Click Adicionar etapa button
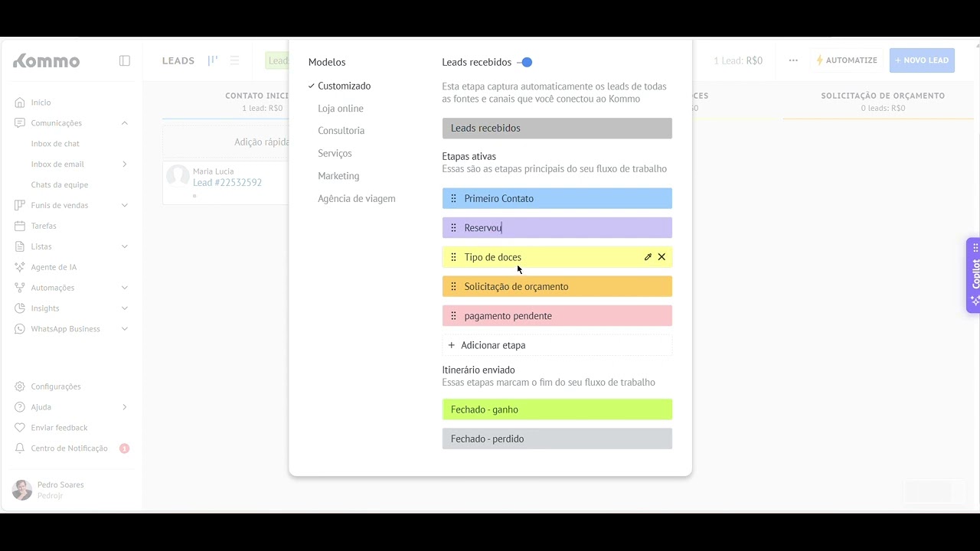 (557, 345)
